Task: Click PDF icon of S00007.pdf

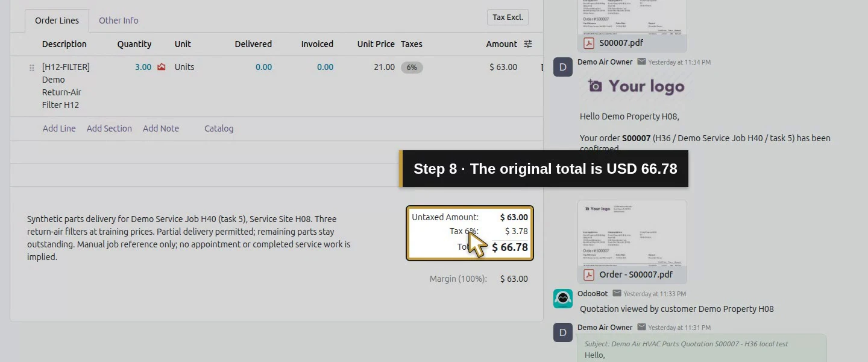Action: click(588, 43)
